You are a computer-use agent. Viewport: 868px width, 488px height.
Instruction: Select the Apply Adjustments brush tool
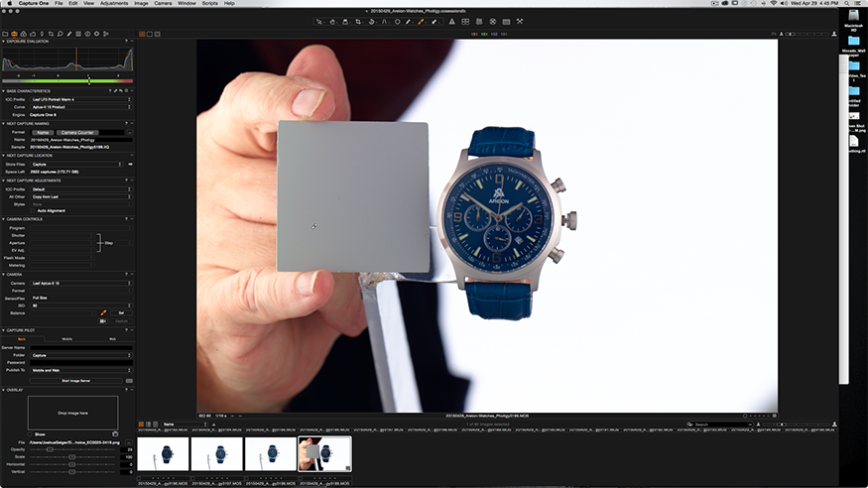[434, 22]
